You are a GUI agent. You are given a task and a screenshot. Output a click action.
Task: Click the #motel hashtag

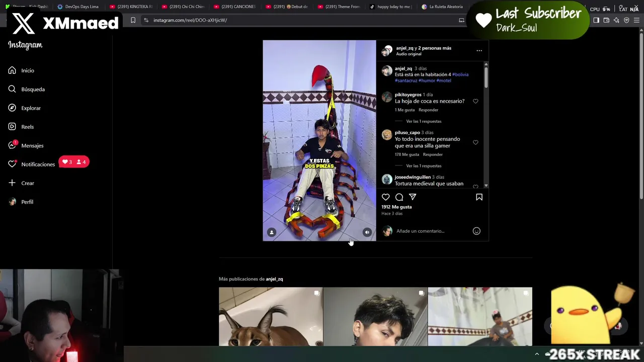pyautogui.click(x=444, y=80)
